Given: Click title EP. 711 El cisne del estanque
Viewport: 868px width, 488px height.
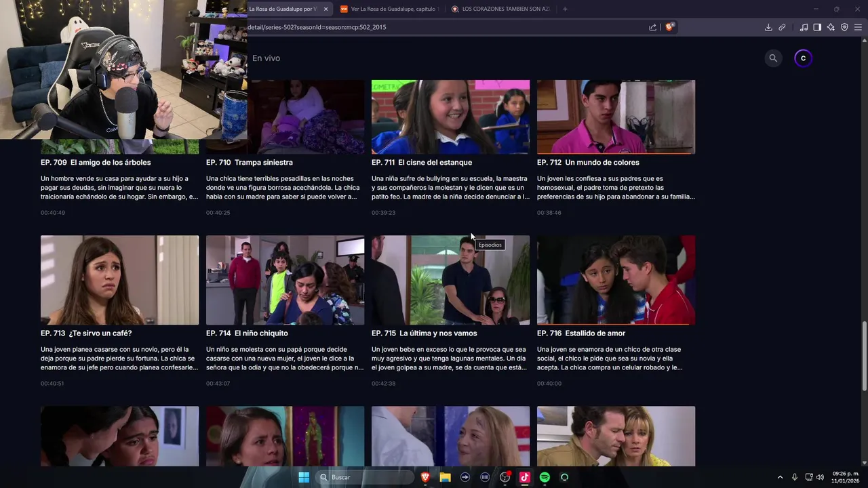Looking at the screenshot, I should (x=422, y=163).
